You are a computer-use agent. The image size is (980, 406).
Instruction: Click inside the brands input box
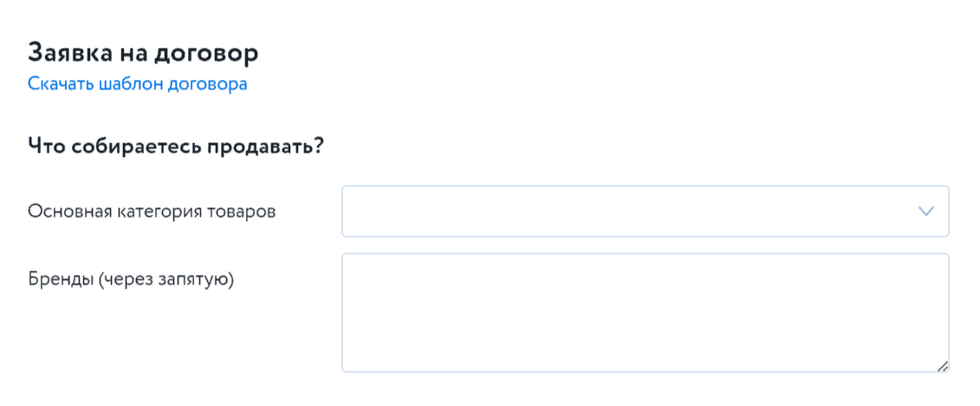point(645,312)
